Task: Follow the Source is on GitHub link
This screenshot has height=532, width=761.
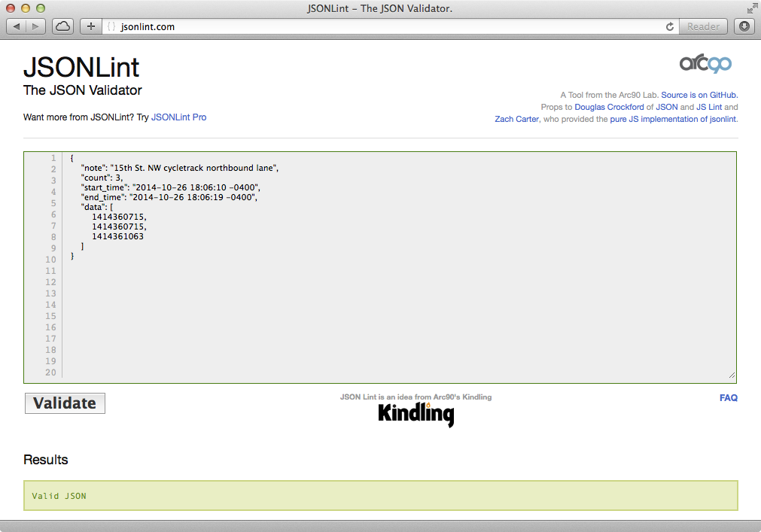Action: pos(699,95)
